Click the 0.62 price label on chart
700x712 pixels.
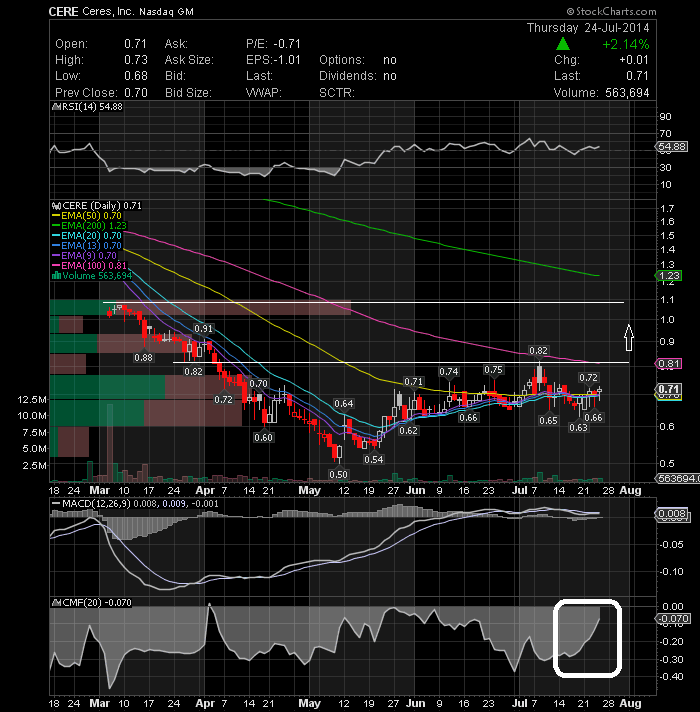click(408, 430)
